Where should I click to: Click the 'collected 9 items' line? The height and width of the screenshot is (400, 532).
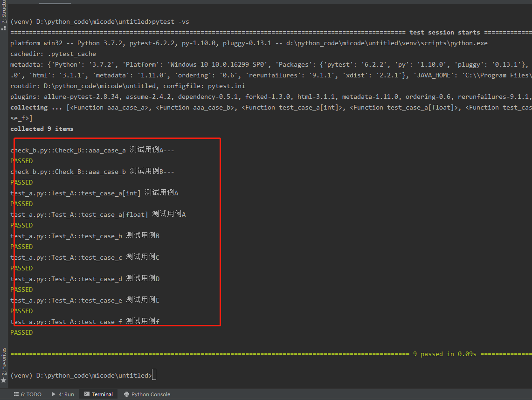tap(42, 129)
